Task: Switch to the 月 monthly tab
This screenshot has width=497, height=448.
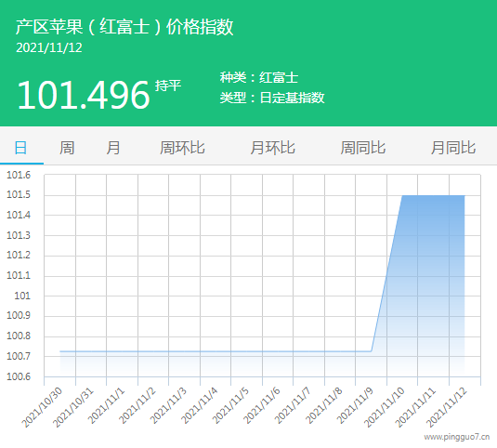Action: pos(113,148)
